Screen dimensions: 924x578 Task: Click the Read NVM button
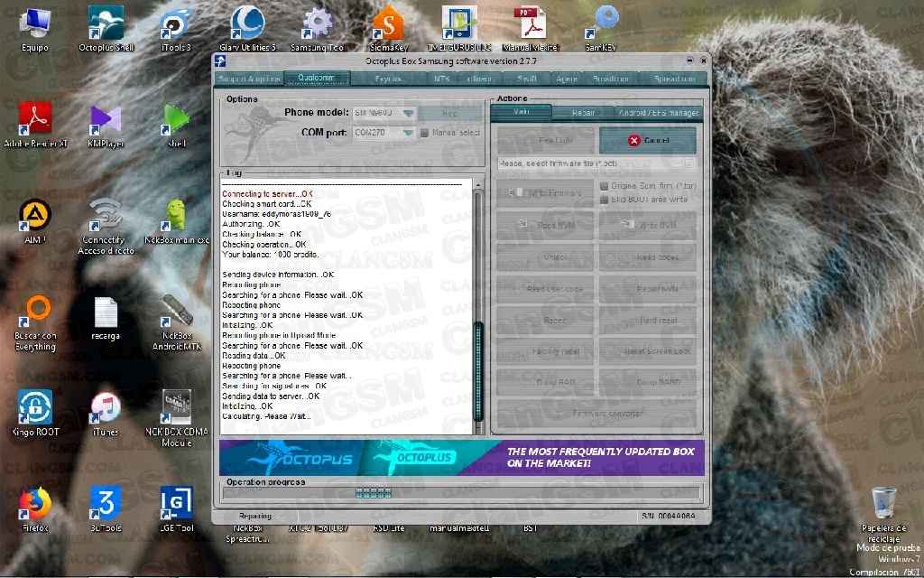click(545, 225)
